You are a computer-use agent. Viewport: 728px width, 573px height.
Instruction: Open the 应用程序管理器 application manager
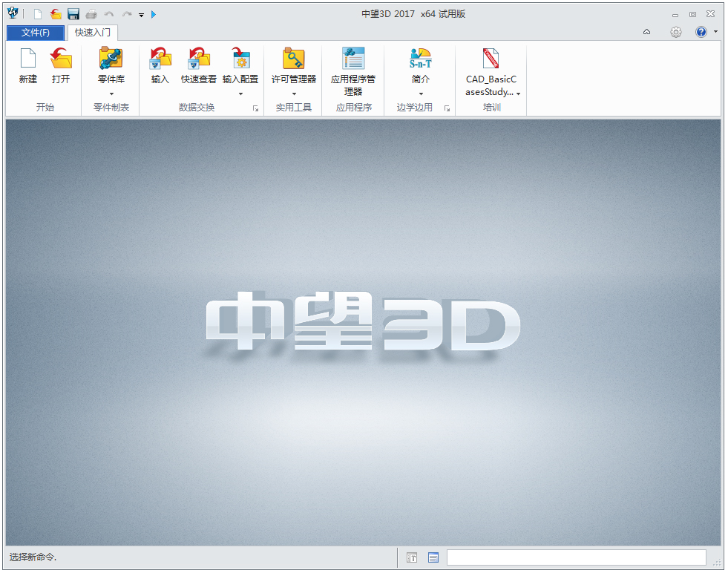pos(352,71)
